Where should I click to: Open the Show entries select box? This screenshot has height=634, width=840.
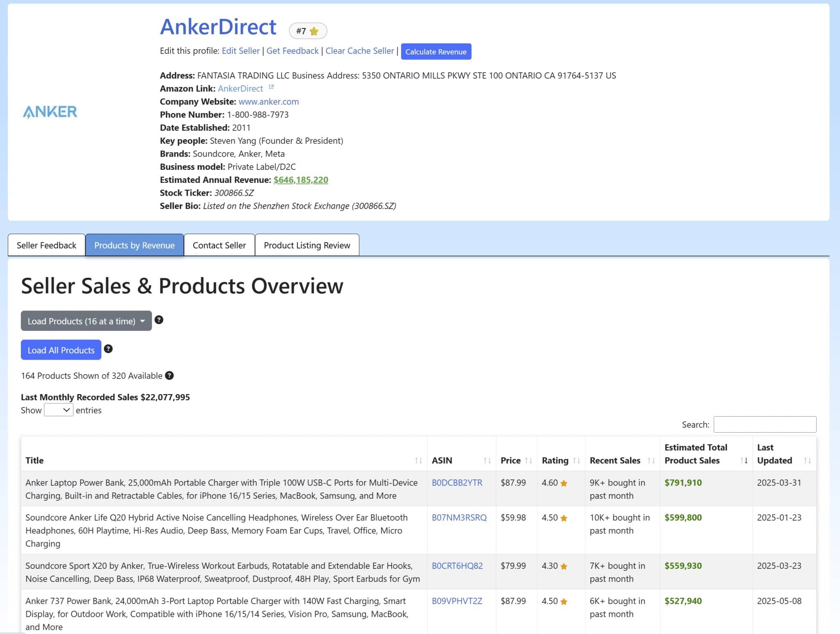[x=59, y=410]
